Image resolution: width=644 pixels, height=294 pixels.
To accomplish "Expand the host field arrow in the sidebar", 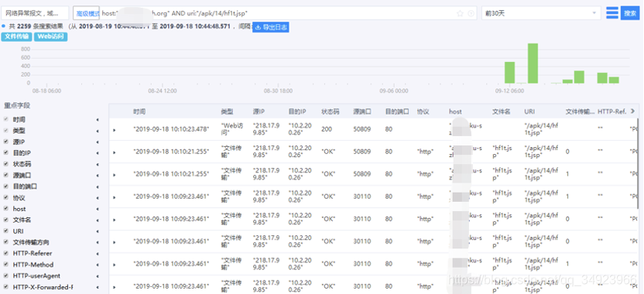I will 98,209.
